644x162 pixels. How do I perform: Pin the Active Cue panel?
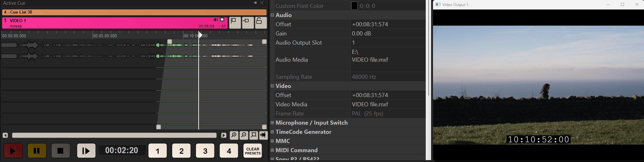[x=255, y=3]
